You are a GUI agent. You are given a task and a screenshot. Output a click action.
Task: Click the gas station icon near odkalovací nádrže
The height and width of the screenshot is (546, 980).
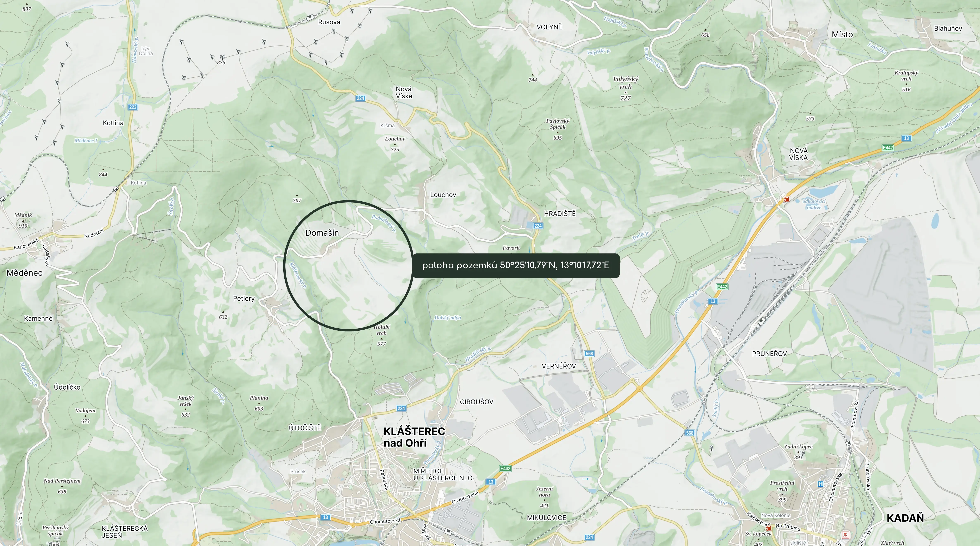[786, 199]
